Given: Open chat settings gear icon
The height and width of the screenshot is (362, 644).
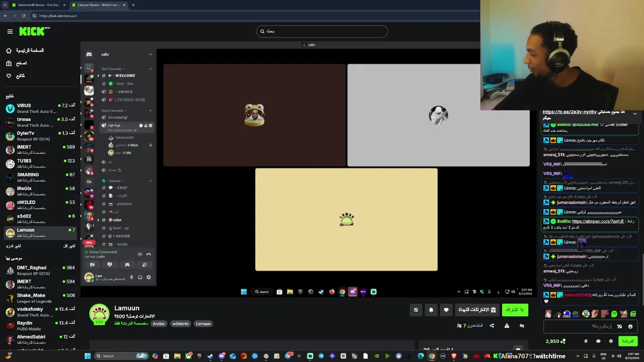Looking at the screenshot, I should [x=611, y=341].
